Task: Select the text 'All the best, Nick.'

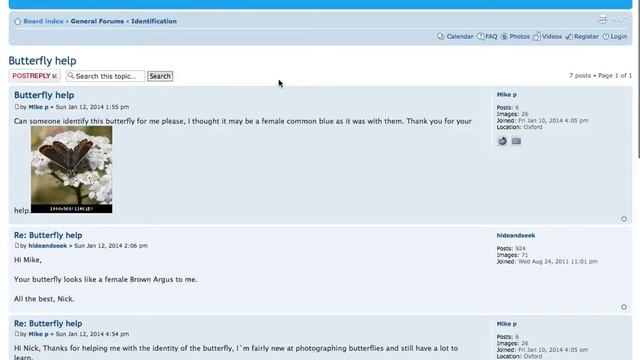Action: click(44, 299)
